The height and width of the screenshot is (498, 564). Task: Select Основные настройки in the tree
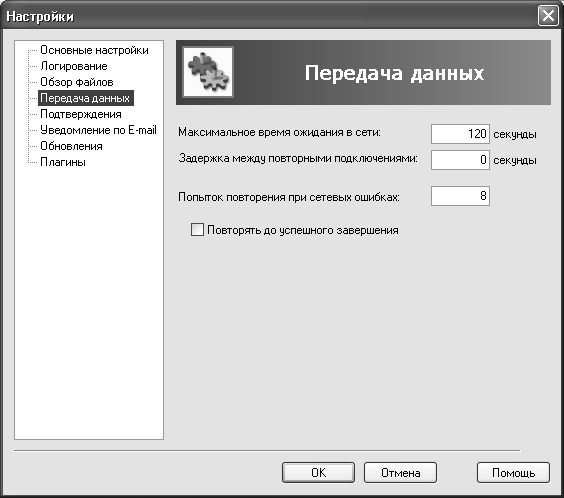94,50
